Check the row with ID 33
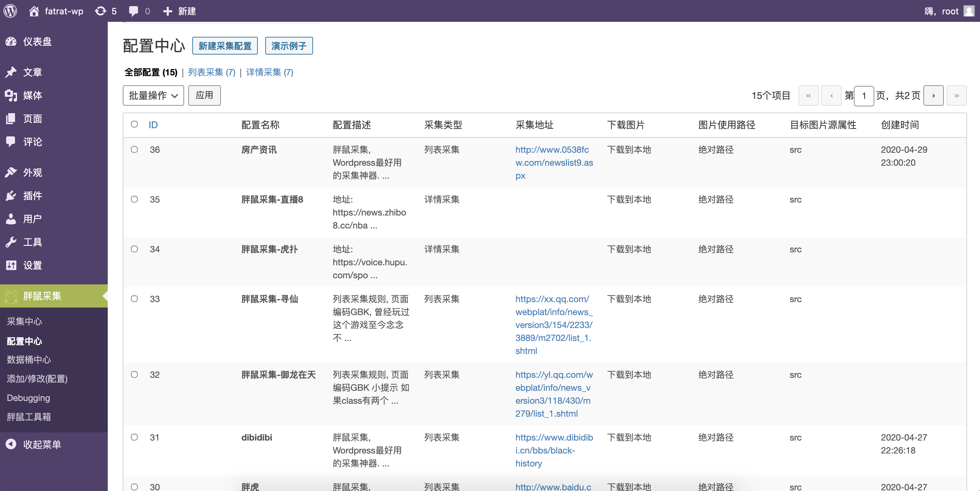 (134, 299)
